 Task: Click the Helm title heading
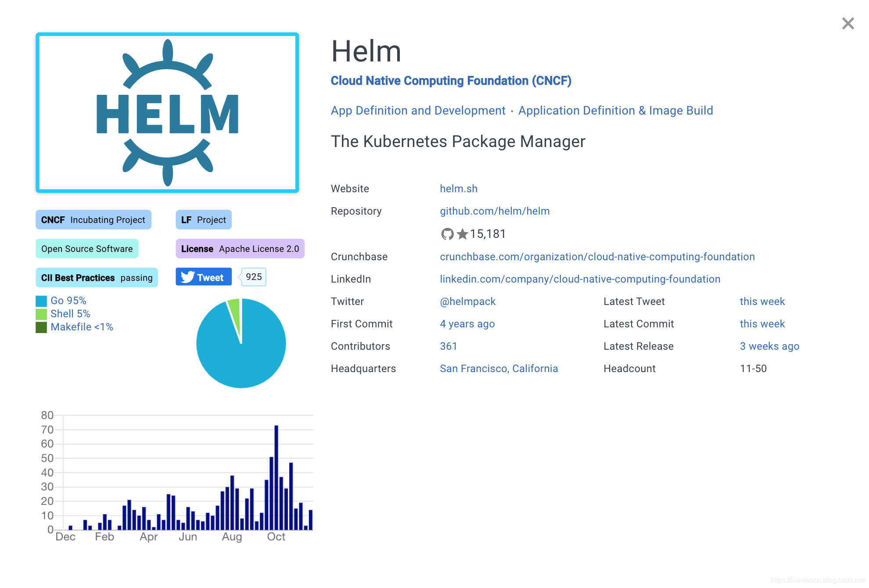(366, 51)
